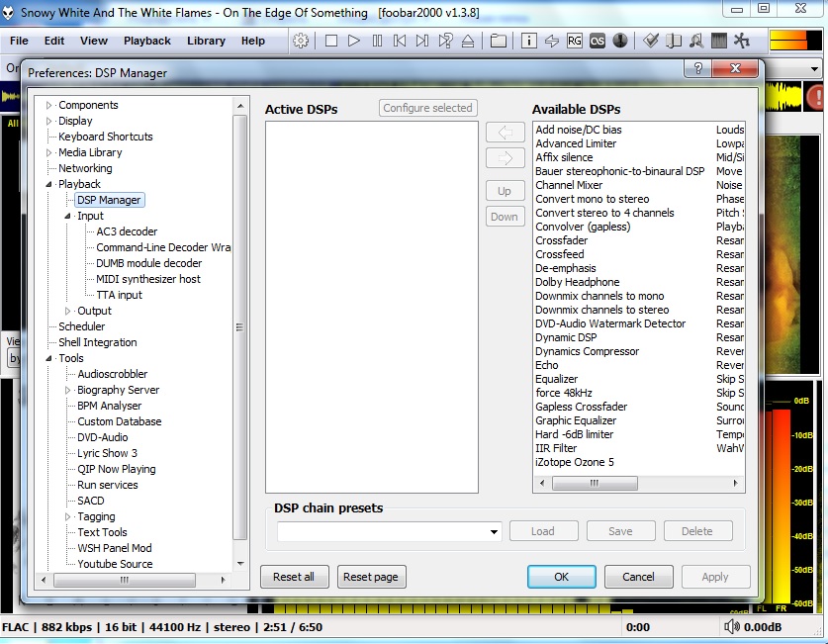Image resolution: width=828 pixels, height=644 pixels.
Task: Open preferences via the gear toolbar icon
Action: click(301, 41)
